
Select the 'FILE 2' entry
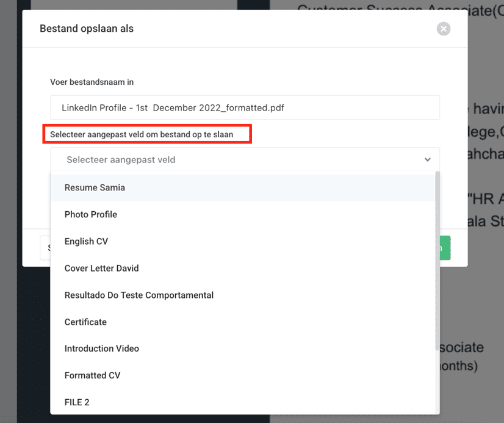pos(77,403)
